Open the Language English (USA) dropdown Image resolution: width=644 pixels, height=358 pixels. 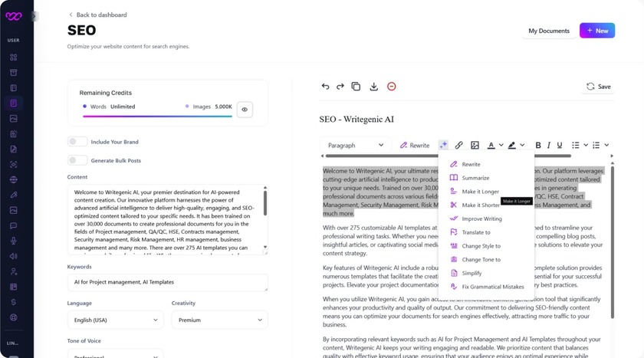click(x=116, y=320)
